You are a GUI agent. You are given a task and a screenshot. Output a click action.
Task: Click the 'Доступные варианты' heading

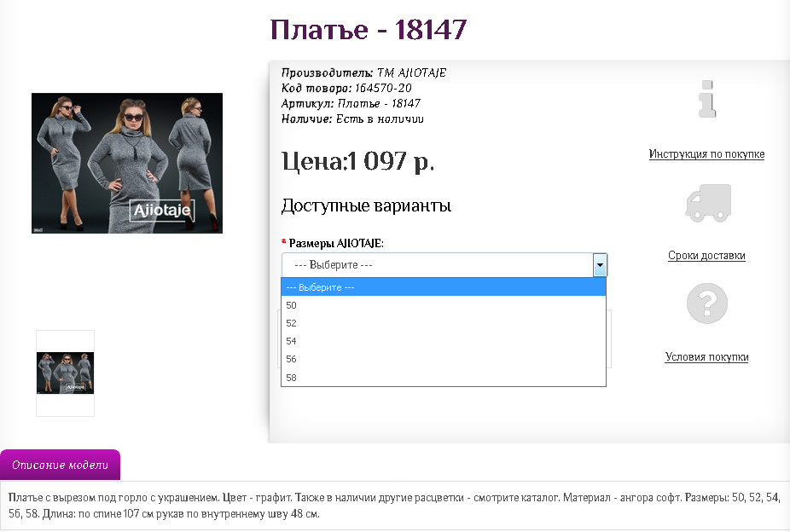366,206
